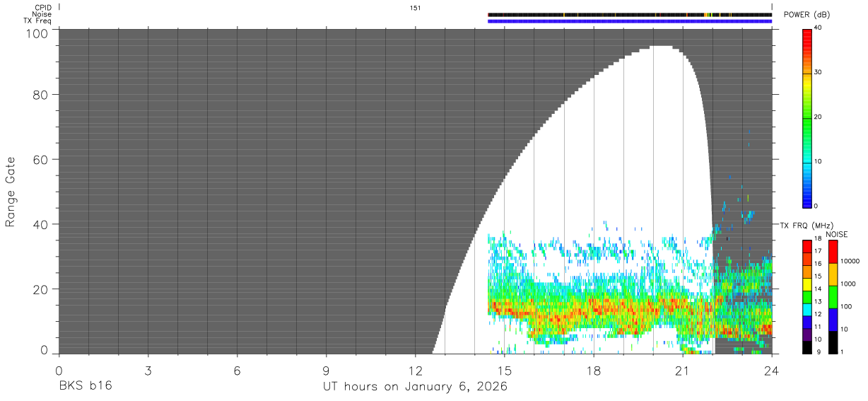Click the blue TX Freq strip above the plot
The height and width of the screenshot is (401, 868).
pos(630,21)
